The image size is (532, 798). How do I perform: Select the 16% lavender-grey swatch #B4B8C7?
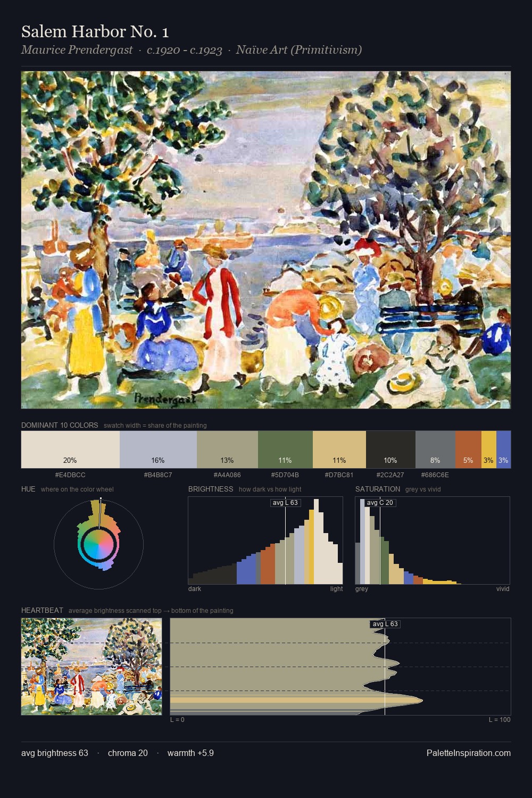(158, 450)
